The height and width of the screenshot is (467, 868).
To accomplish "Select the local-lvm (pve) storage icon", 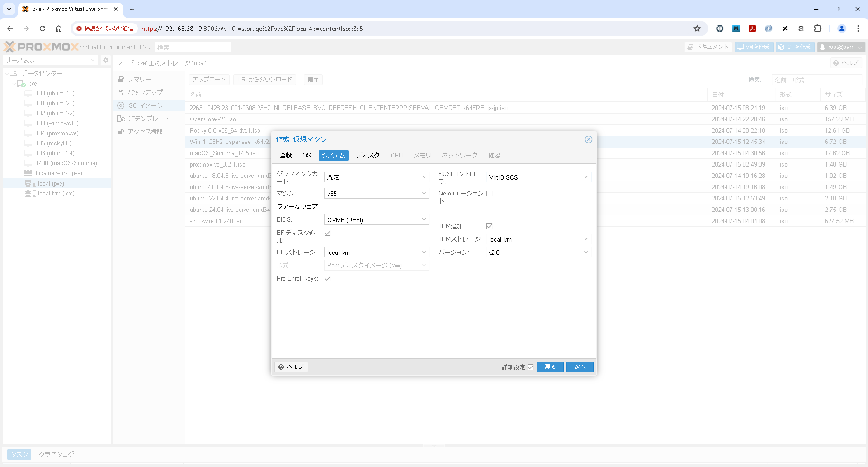I will 30,194.
